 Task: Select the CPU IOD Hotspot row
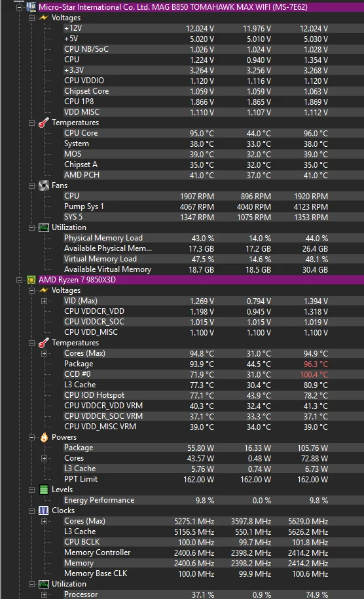coord(213,395)
